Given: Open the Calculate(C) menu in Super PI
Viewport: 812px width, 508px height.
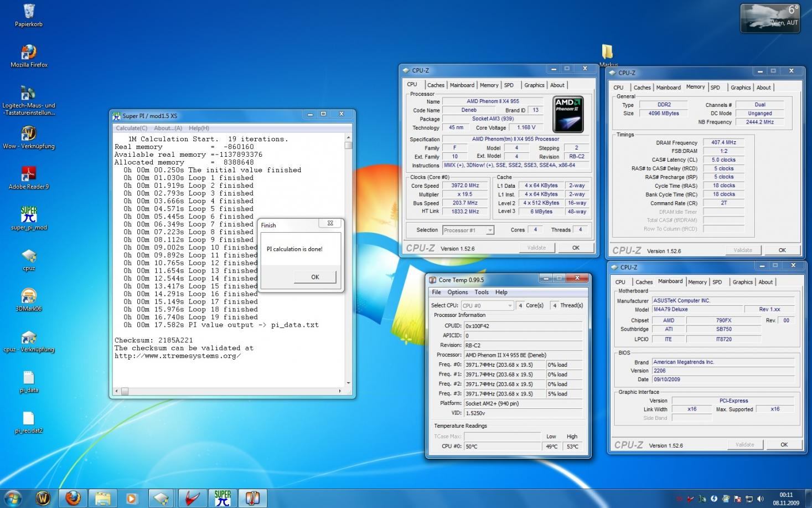Looking at the screenshot, I should tap(131, 128).
